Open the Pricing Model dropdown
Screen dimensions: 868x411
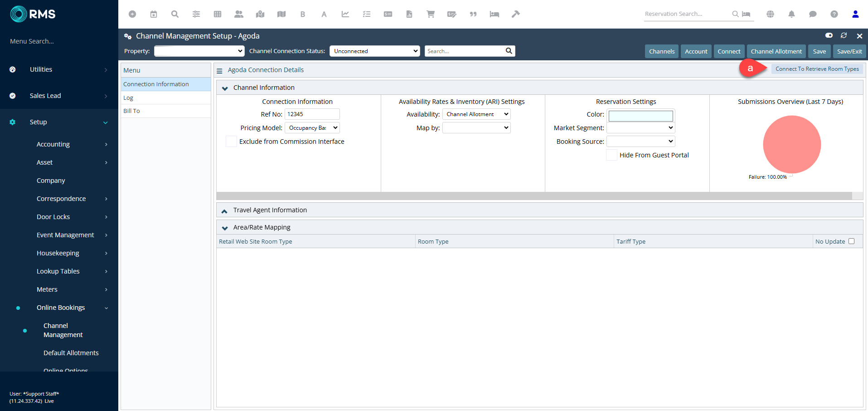point(312,128)
